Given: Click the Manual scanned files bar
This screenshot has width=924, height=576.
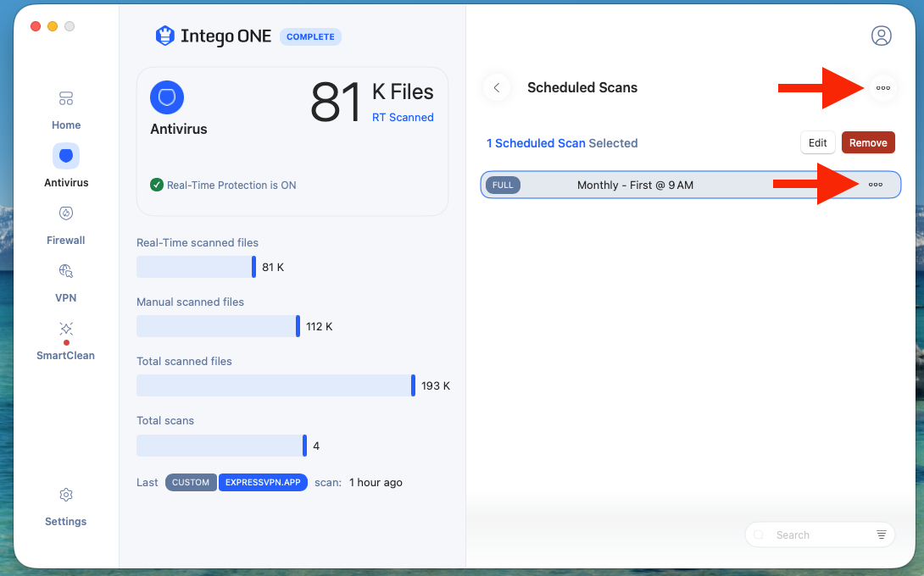Looking at the screenshot, I should coord(219,326).
